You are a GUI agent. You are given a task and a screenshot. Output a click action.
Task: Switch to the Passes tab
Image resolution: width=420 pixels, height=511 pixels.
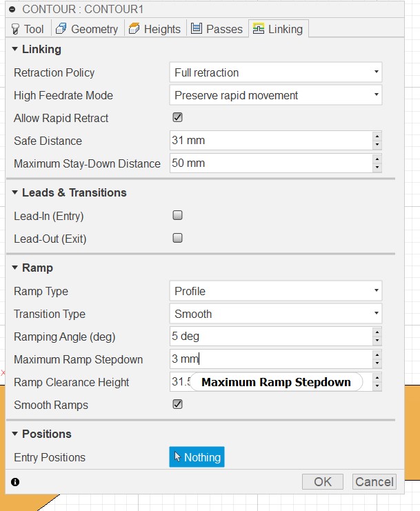pyautogui.click(x=217, y=29)
